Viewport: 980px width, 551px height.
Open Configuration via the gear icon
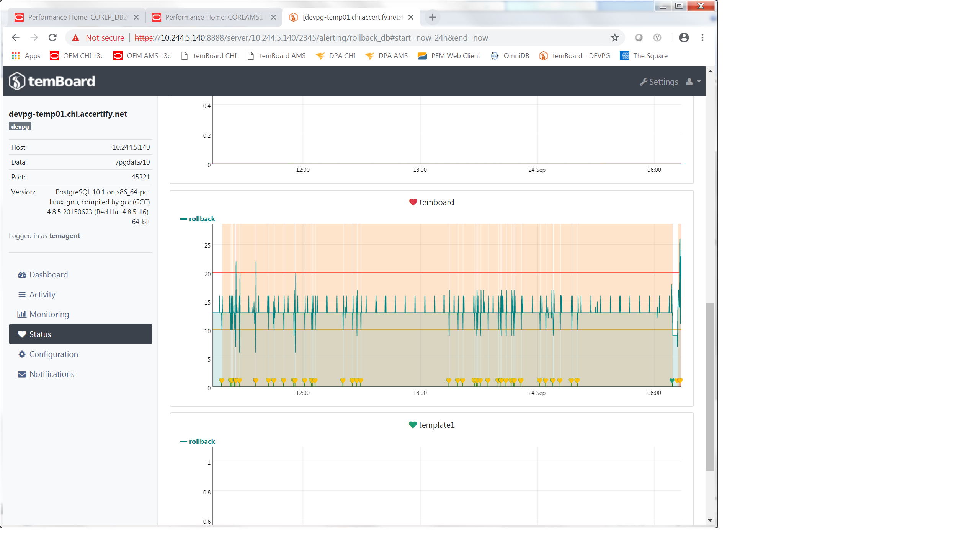pos(22,354)
